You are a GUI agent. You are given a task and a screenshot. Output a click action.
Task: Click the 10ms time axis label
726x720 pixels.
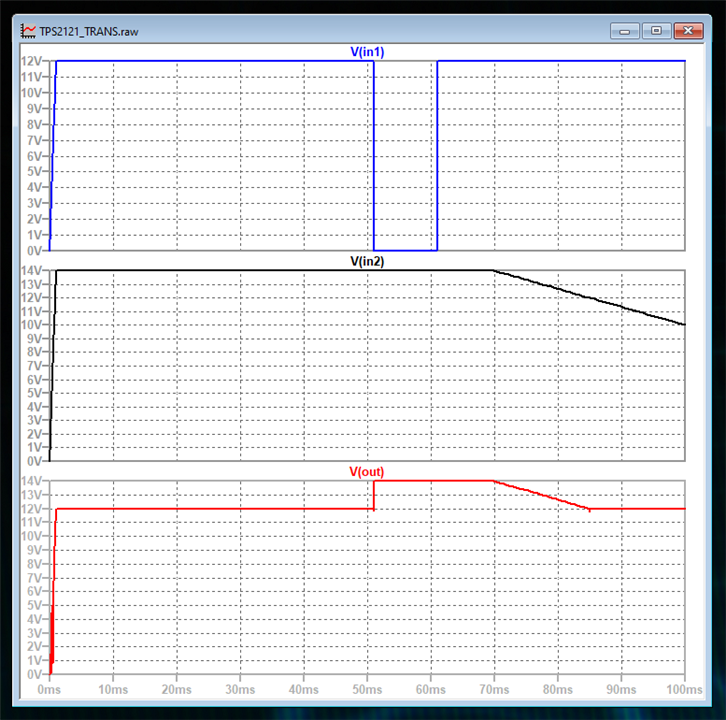[x=113, y=689]
